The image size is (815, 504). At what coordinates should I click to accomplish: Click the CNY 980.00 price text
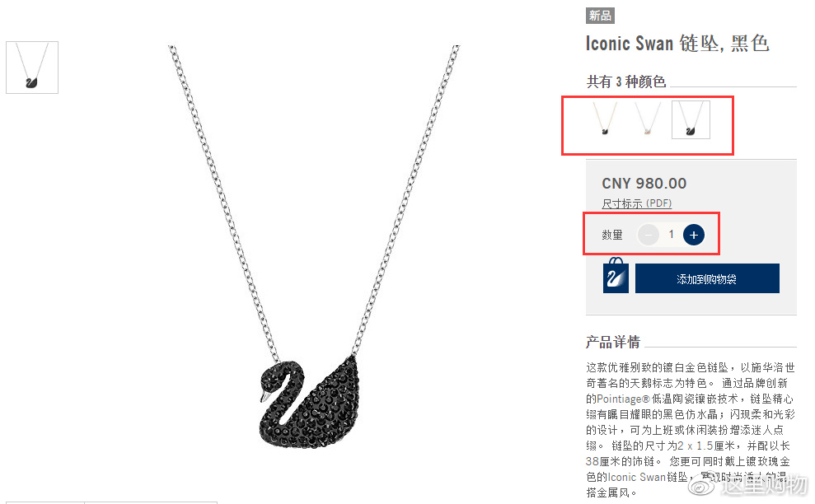pyautogui.click(x=644, y=184)
